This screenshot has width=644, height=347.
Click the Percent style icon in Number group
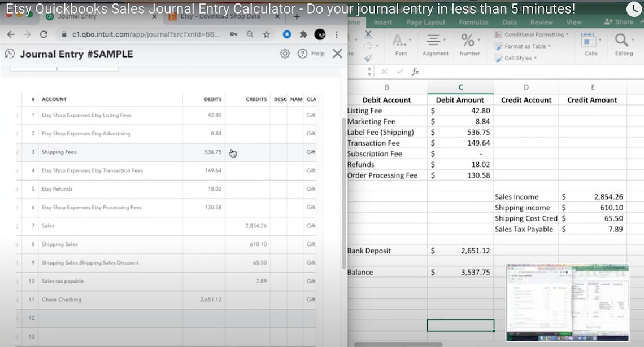point(467,40)
